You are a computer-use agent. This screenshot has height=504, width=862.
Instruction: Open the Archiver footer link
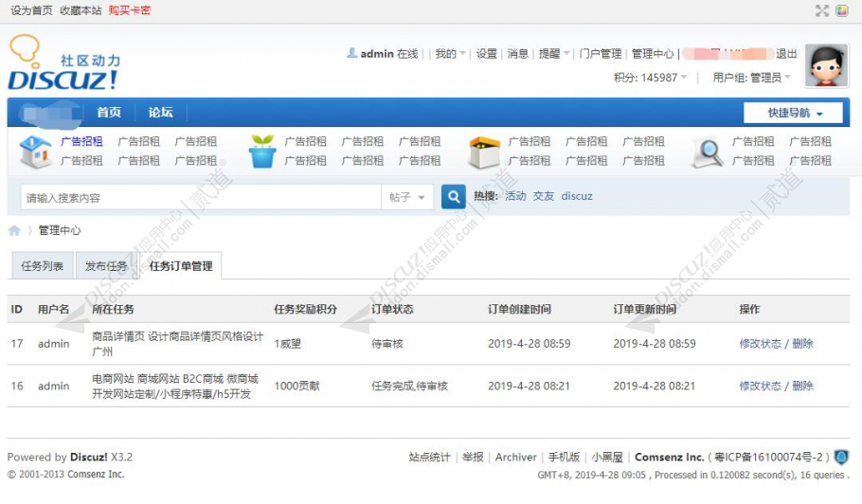pyautogui.click(x=515, y=457)
